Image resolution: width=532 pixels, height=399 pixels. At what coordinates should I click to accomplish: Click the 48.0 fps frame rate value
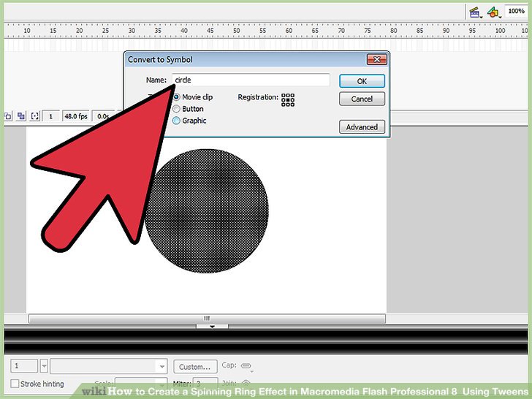tap(76, 116)
